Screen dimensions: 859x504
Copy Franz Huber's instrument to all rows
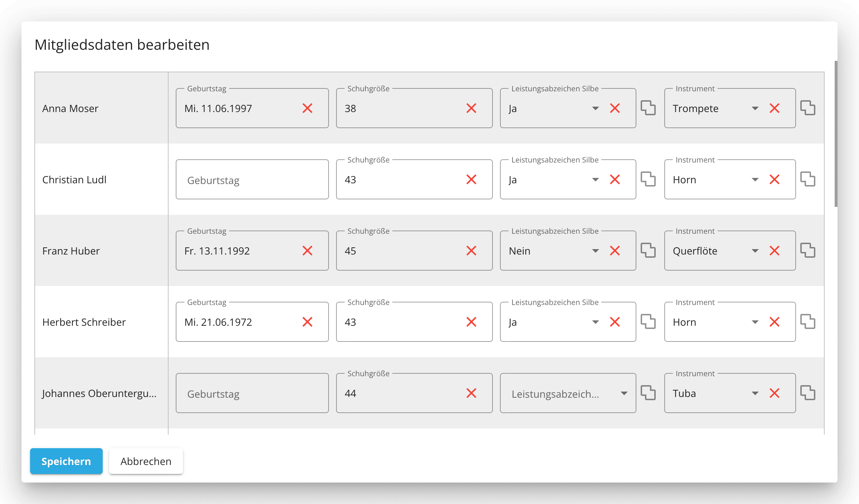[807, 251]
